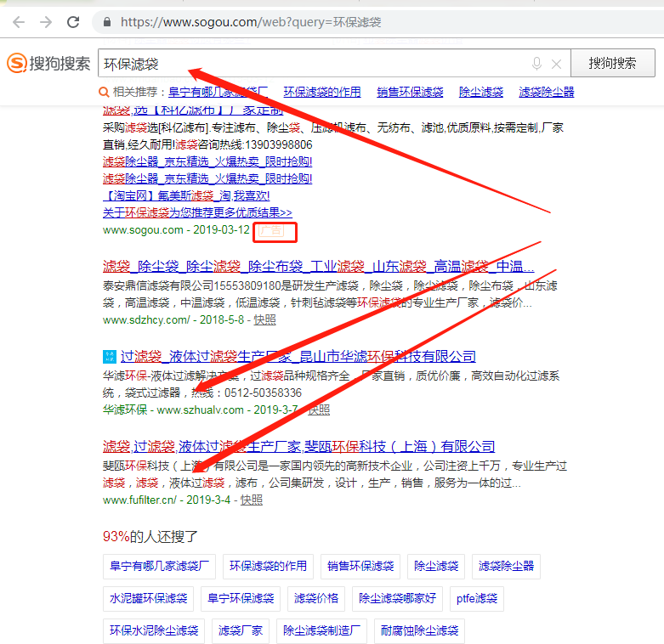This screenshot has height=644, width=664.
Task: Go forward with the browser forward arrow
Action: tap(46, 21)
